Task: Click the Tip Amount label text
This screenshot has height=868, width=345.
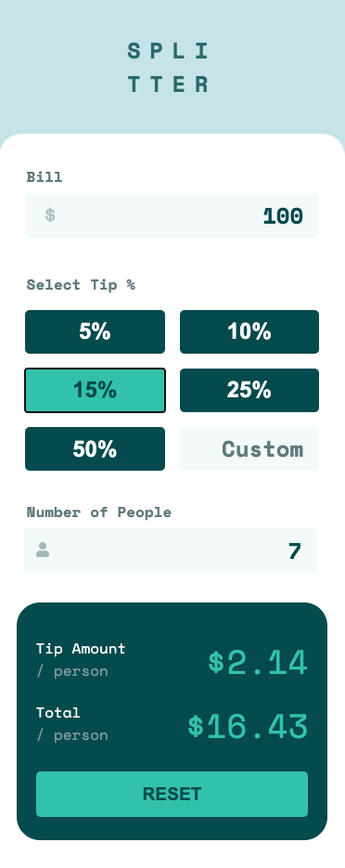Action: click(x=81, y=648)
